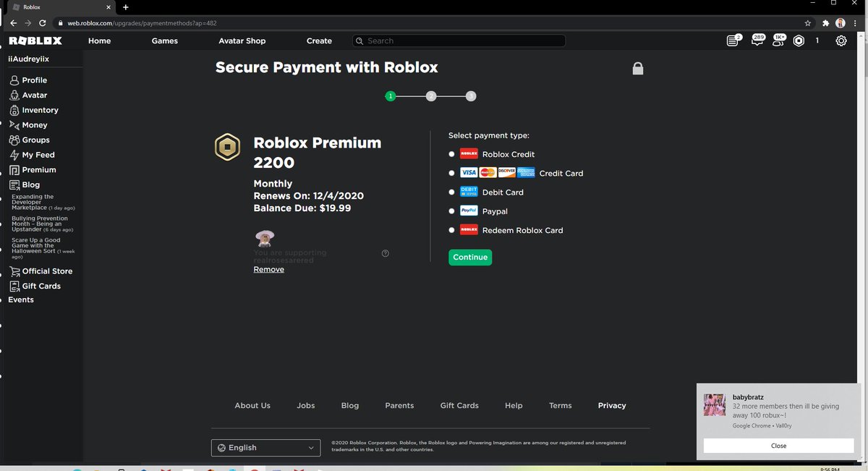Click the Money icon in the sidebar
This screenshot has width=868, height=471.
pyautogui.click(x=14, y=125)
